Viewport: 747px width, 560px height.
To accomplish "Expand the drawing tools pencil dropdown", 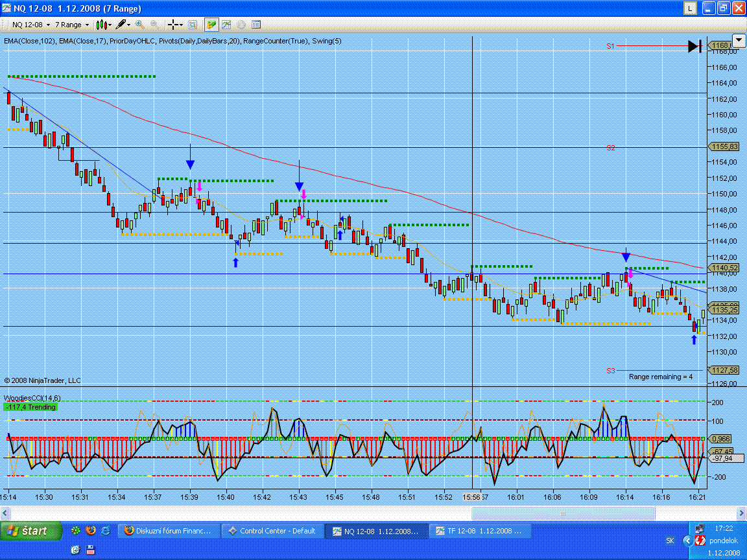I will (123, 25).
